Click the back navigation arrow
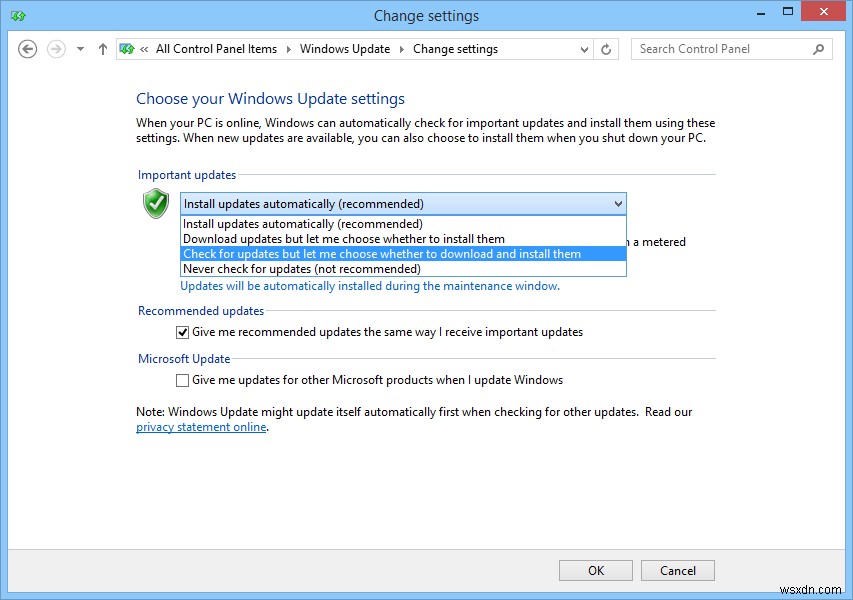This screenshot has height=600, width=853. (28, 48)
